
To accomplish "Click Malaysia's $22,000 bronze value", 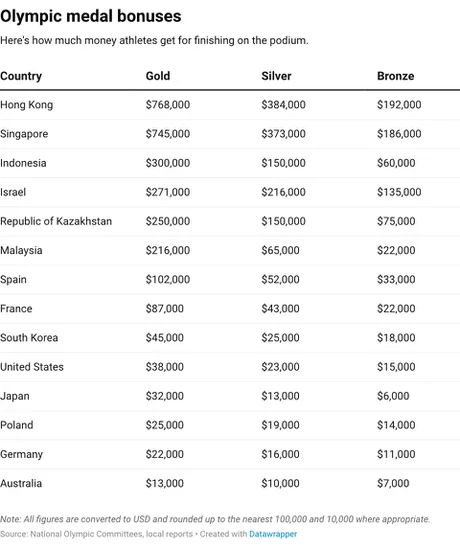I will 396,250.
